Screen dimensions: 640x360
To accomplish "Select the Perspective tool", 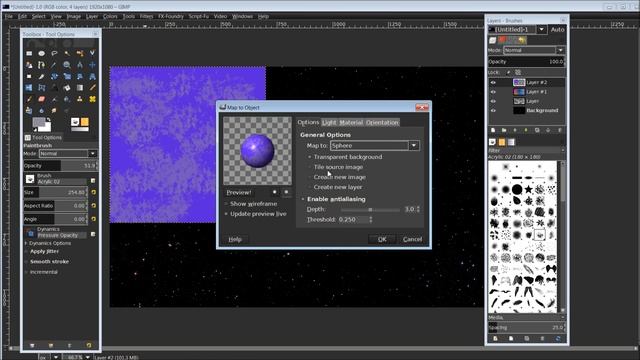I will (92, 76).
